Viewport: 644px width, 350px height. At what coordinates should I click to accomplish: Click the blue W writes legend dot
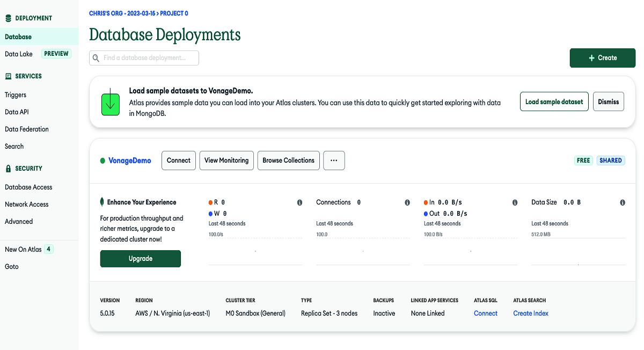click(x=211, y=214)
